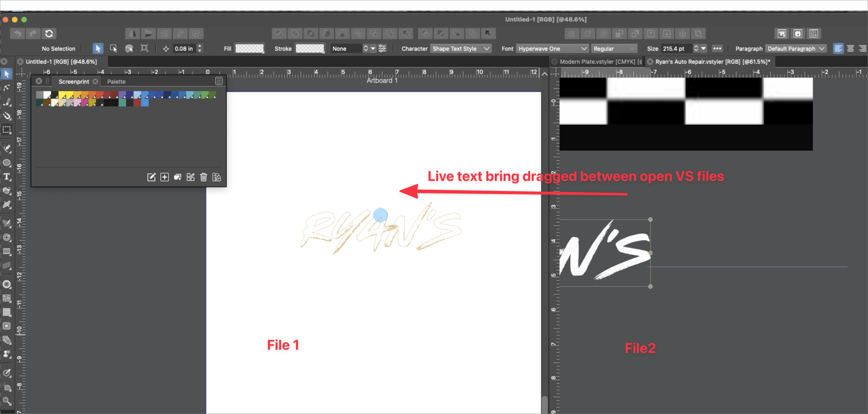Image resolution: width=868 pixels, height=414 pixels.
Task: Open the Hyperwave One font dropdown
Action: (552, 49)
